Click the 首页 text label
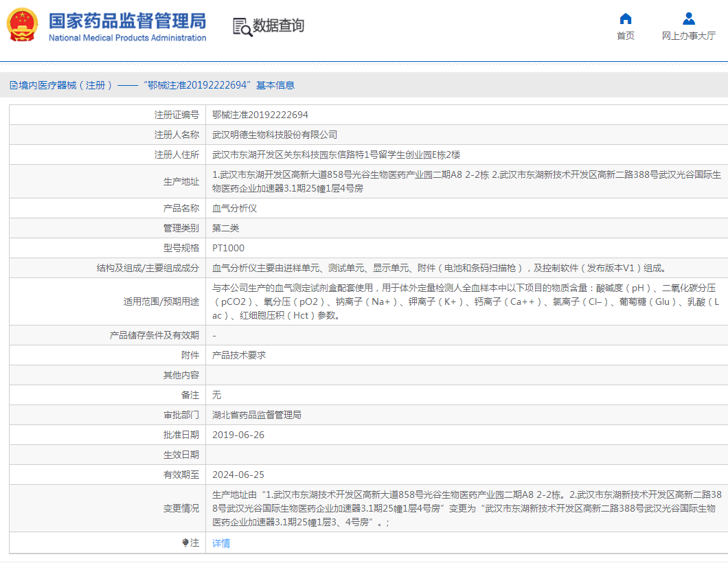The width and height of the screenshot is (728, 570). (626, 36)
